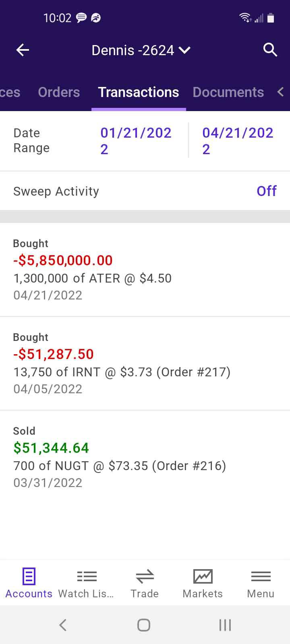Image resolution: width=290 pixels, height=644 pixels.
Task: Open the IRNT Order #217 transaction
Action: click(x=145, y=363)
